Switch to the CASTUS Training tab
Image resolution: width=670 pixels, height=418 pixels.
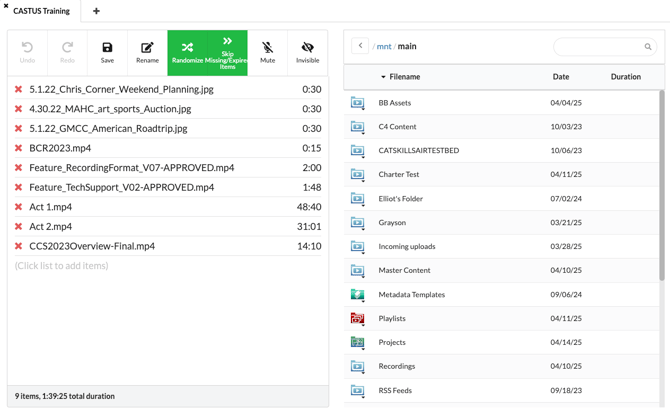tap(41, 11)
